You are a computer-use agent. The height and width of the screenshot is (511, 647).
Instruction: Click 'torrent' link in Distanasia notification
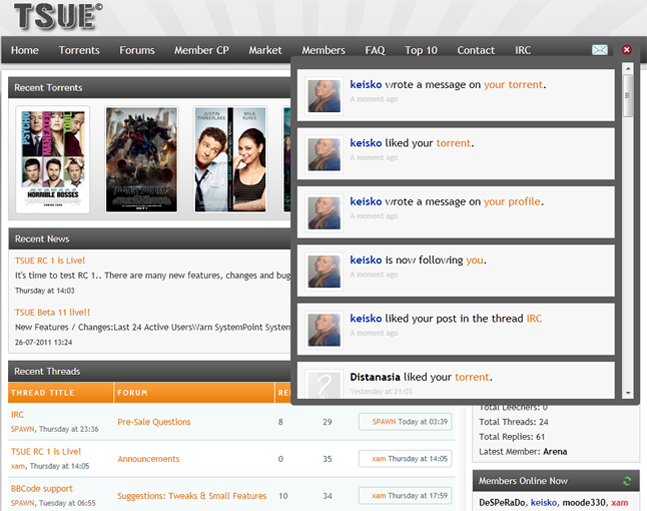(x=472, y=377)
